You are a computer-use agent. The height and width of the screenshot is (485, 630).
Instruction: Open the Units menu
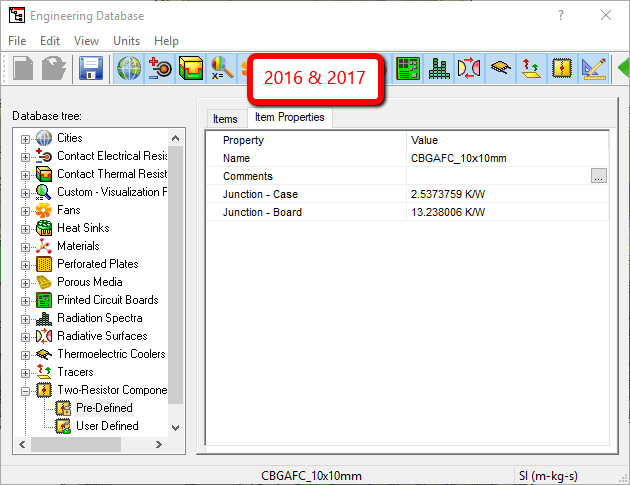coord(126,41)
